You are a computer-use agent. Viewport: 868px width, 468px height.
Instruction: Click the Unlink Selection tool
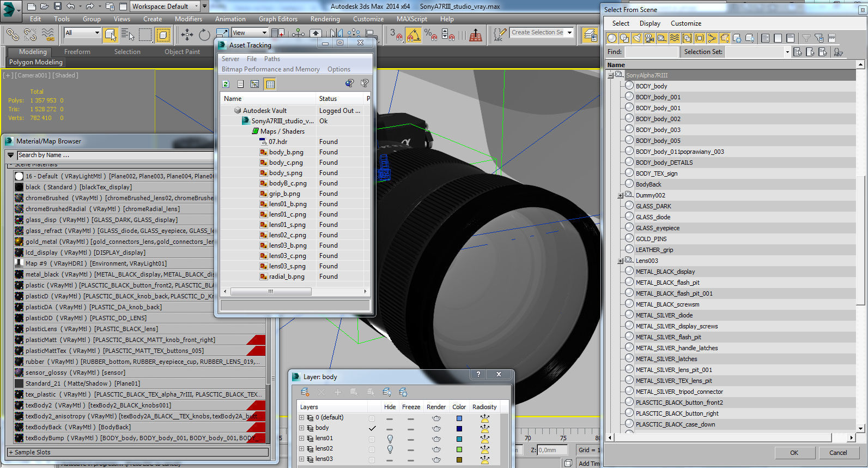(30, 35)
